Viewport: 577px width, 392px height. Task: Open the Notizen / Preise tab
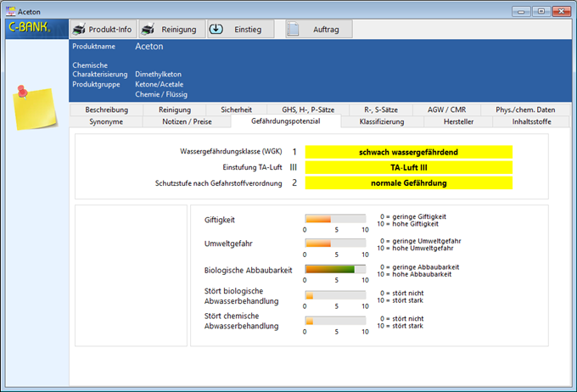(188, 122)
